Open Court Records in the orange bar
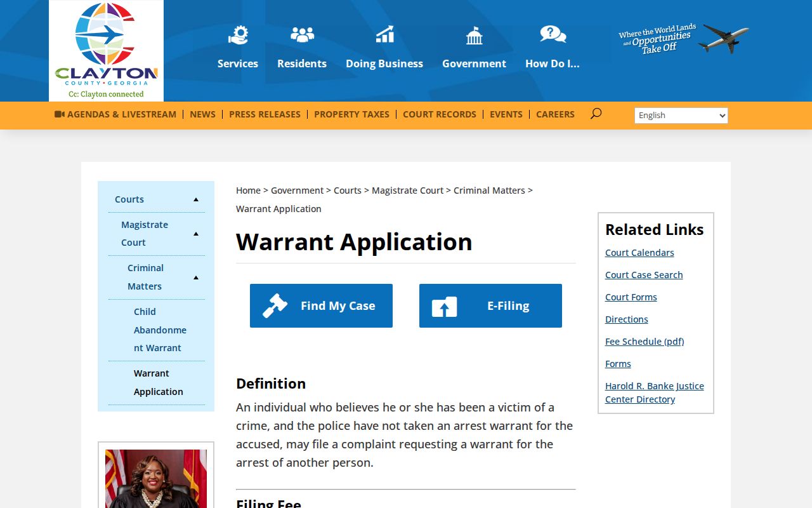 pyautogui.click(x=440, y=114)
